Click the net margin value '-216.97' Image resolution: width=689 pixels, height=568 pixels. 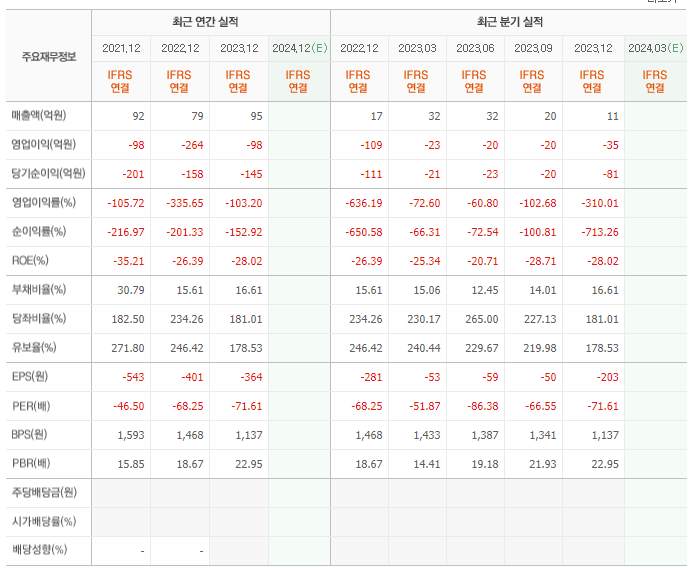pyautogui.click(x=126, y=232)
